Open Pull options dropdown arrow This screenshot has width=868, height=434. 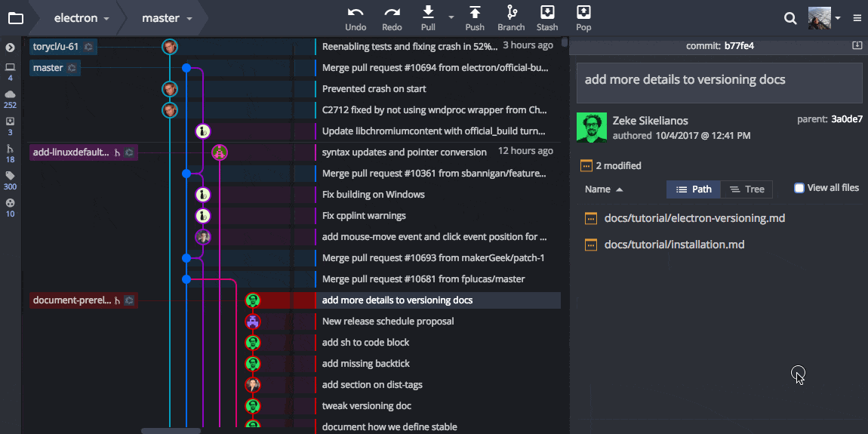click(x=451, y=17)
